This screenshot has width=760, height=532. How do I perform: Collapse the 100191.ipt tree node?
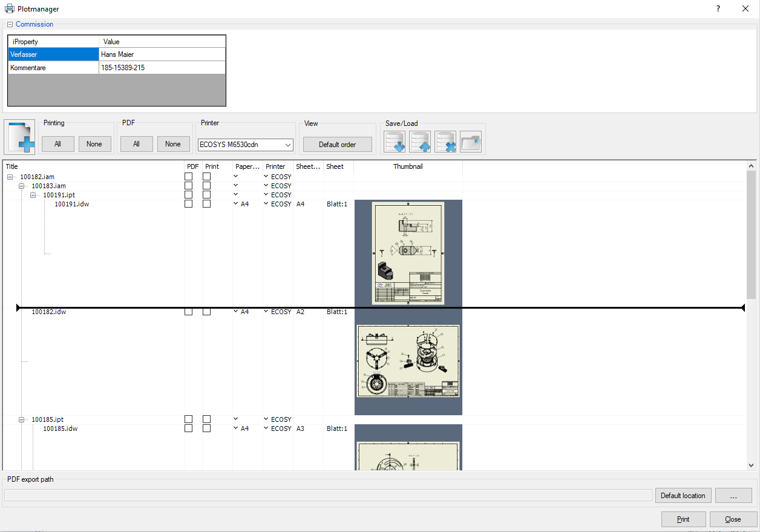pos(33,195)
